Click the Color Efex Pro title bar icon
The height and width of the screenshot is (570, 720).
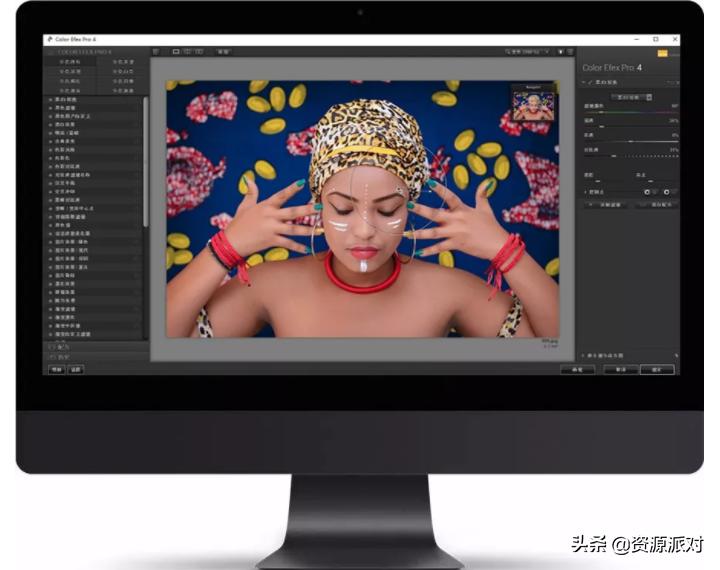pos(50,40)
